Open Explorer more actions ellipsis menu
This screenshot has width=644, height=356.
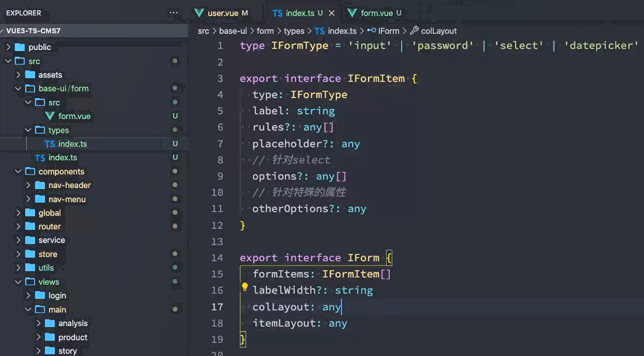pyautogui.click(x=174, y=13)
